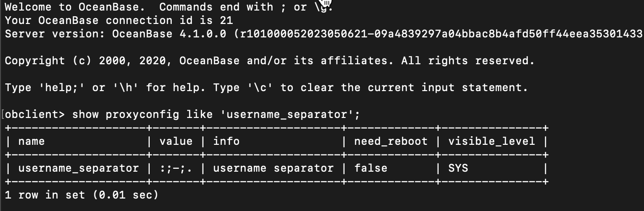
Task: Click the 'SYS' visible_level cell
Action: (x=458, y=168)
